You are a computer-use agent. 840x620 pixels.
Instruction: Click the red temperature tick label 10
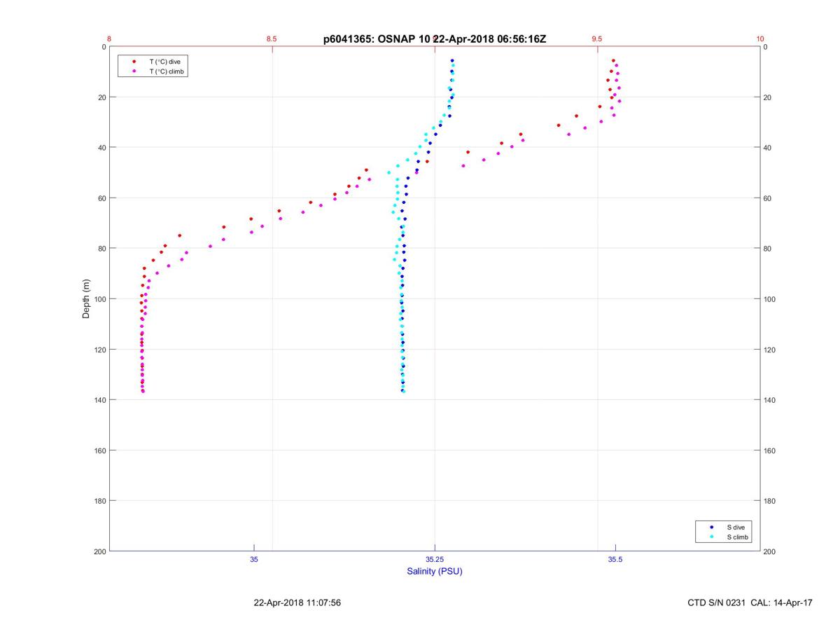click(x=759, y=39)
